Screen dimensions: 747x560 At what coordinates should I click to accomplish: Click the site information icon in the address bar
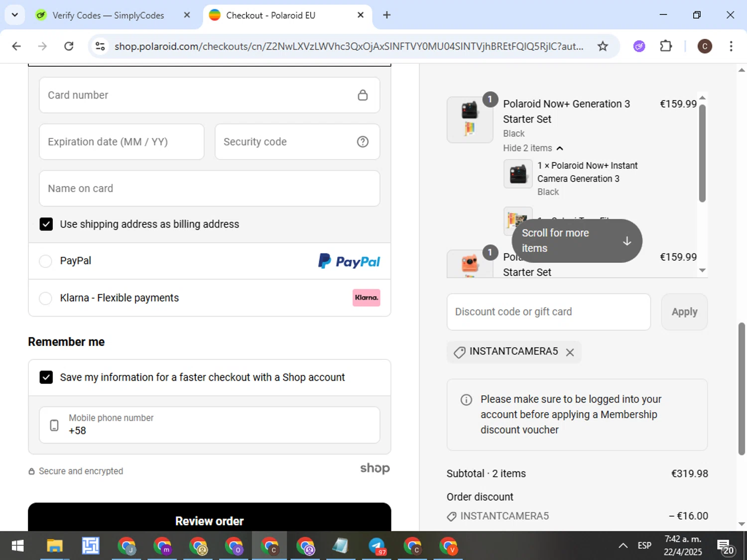100,46
